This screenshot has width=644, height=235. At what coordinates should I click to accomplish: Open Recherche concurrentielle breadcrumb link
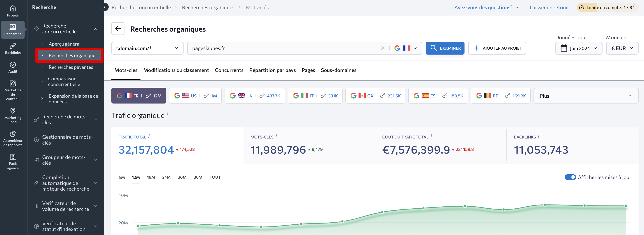click(141, 7)
